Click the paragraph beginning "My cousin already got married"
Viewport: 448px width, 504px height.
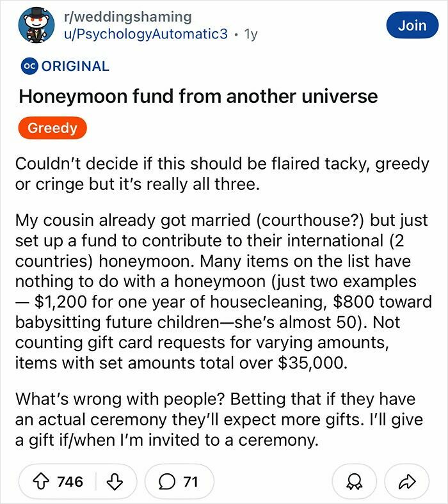223,292
